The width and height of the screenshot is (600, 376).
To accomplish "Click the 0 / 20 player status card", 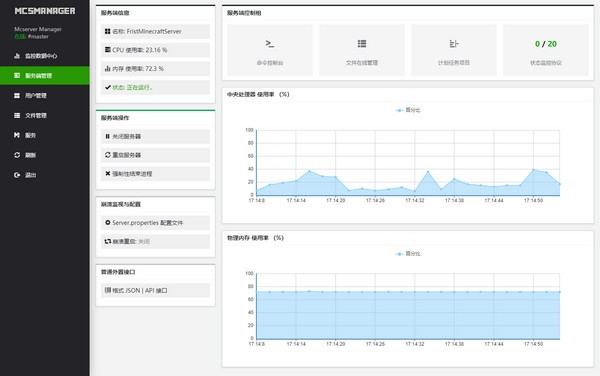I will [x=546, y=50].
